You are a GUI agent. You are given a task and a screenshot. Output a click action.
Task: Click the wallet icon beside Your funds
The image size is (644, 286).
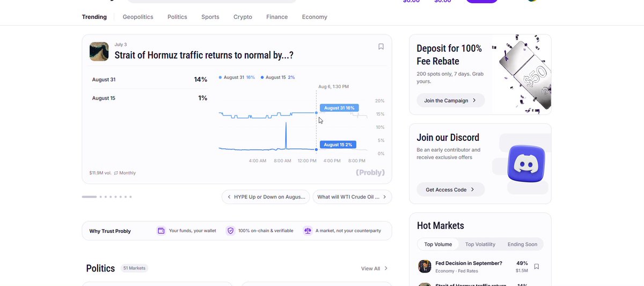(x=161, y=231)
